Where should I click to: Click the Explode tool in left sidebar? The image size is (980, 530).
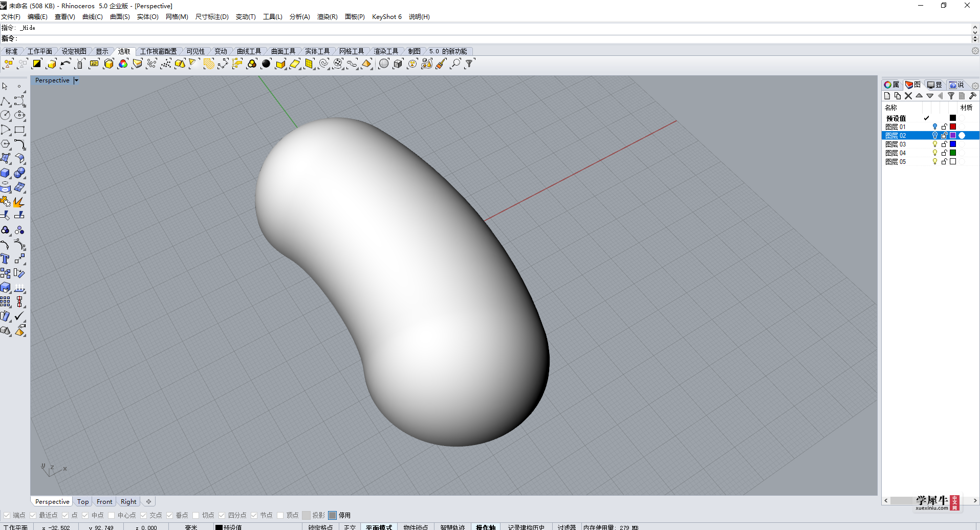pyautogui.click(x=19, y=202)
